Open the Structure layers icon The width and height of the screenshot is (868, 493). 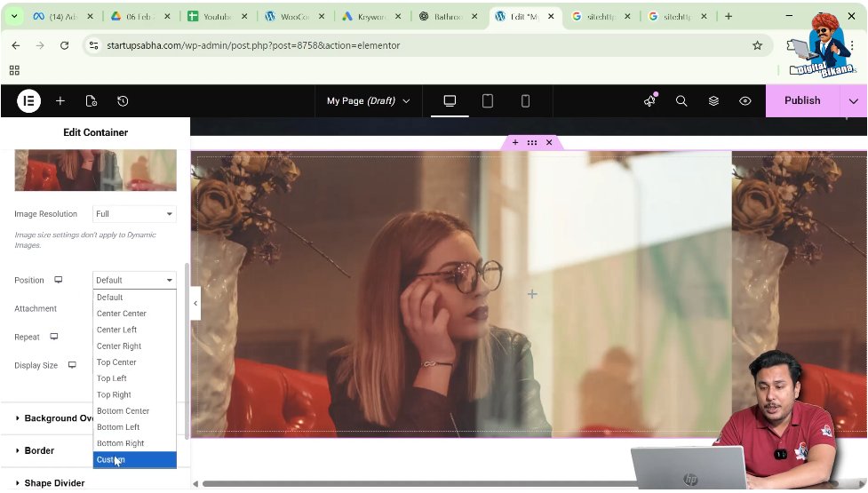click(713, 101)
